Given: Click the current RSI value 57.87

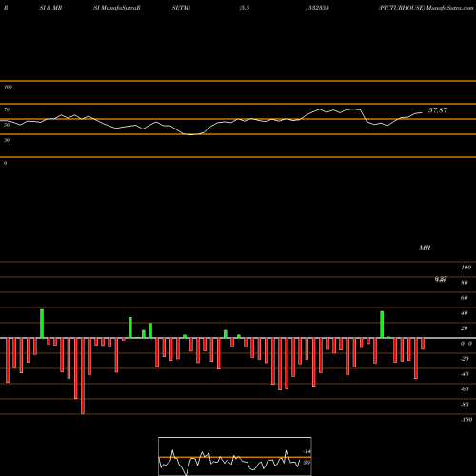Looking at the screenshot, I should pyautogui.click(x=438, y=110).
